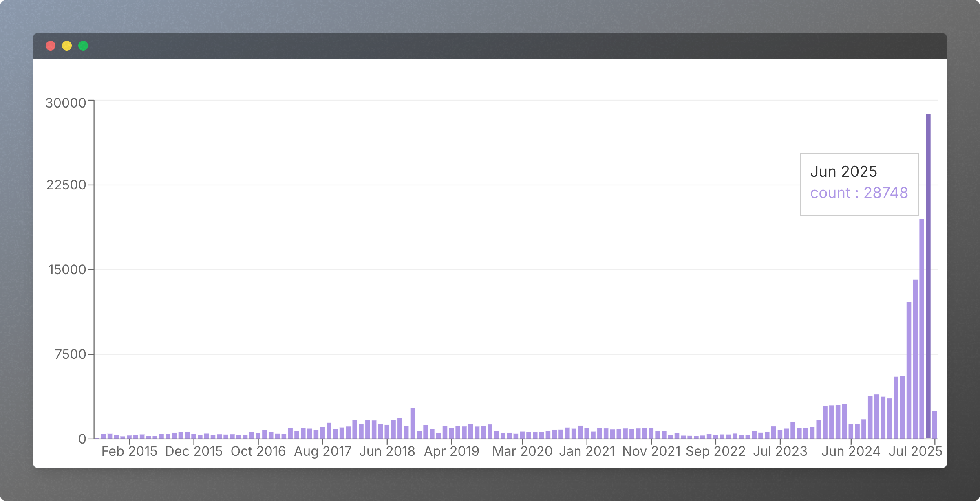Click the short last bar after Jun 2025
The width and height of the screenshot is (980, 501).
[935, 424]
